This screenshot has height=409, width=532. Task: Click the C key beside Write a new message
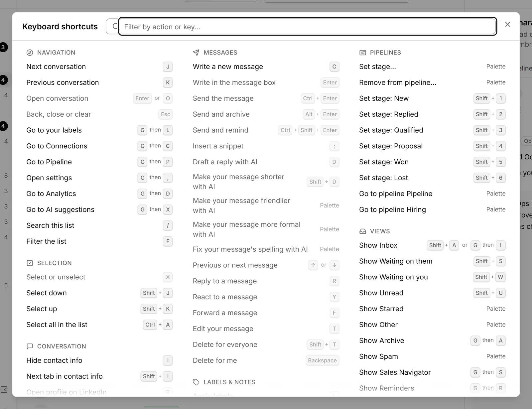tap(334, 67)
